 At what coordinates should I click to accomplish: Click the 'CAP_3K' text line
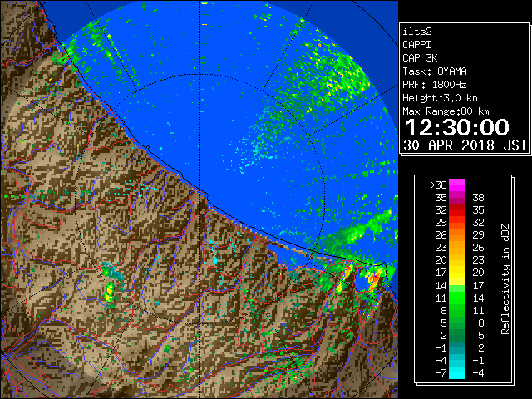point(420,58)
